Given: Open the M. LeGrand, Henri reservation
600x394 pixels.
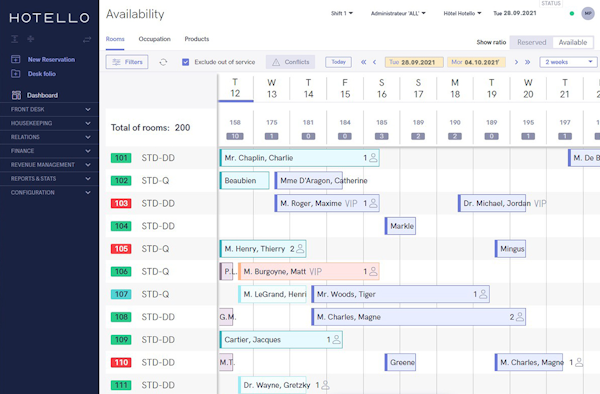Looking at the screenshot, I should tap(272, 294).
